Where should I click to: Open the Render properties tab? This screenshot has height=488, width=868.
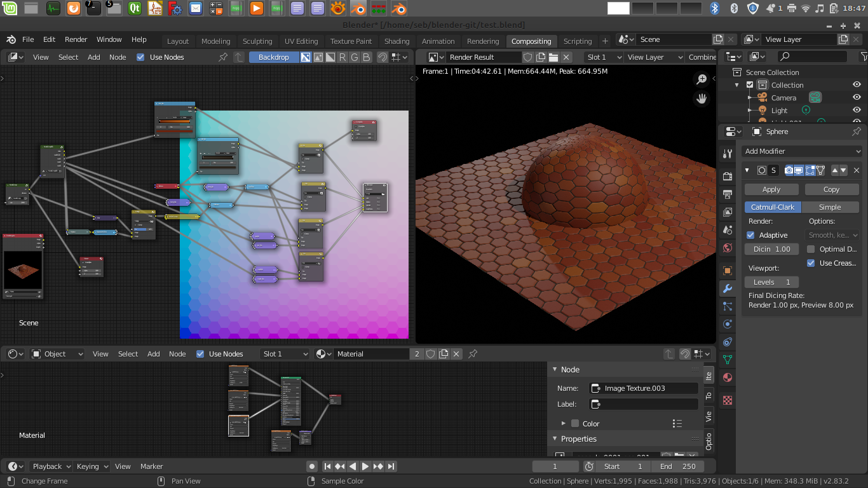pos(727,176)
